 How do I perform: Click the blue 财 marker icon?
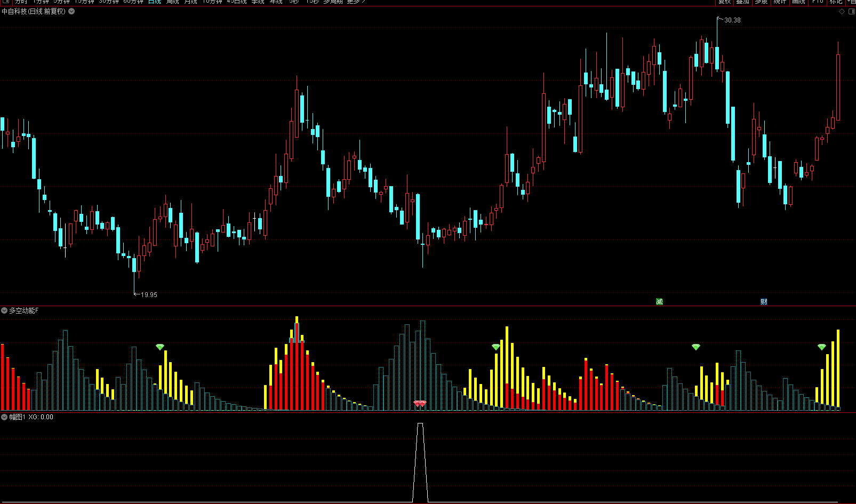764,302
